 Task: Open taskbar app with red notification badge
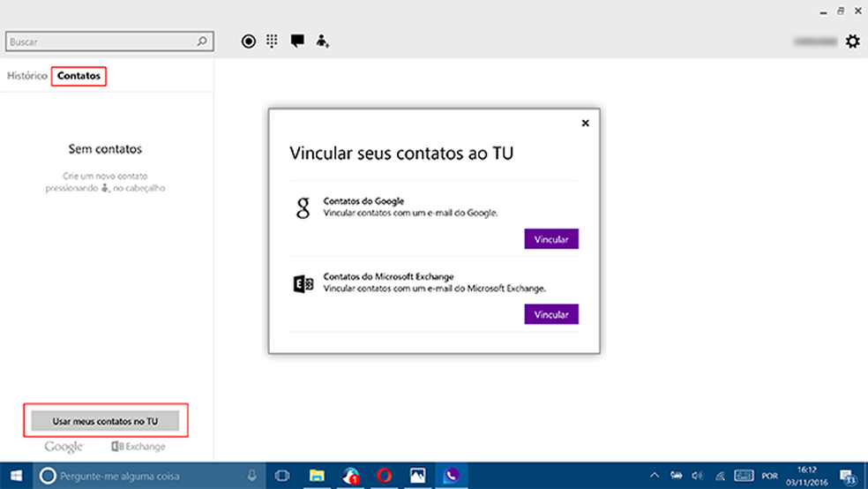pos(351,476)
